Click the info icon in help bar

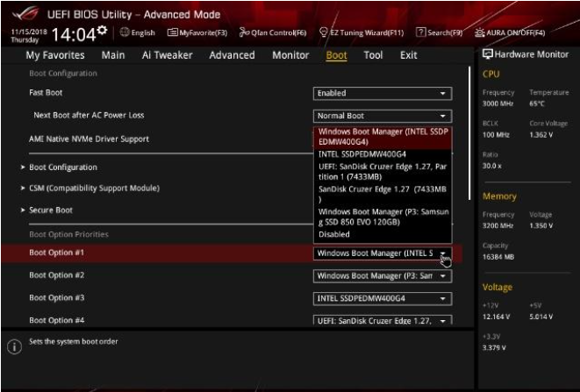(x=14, y=347)
